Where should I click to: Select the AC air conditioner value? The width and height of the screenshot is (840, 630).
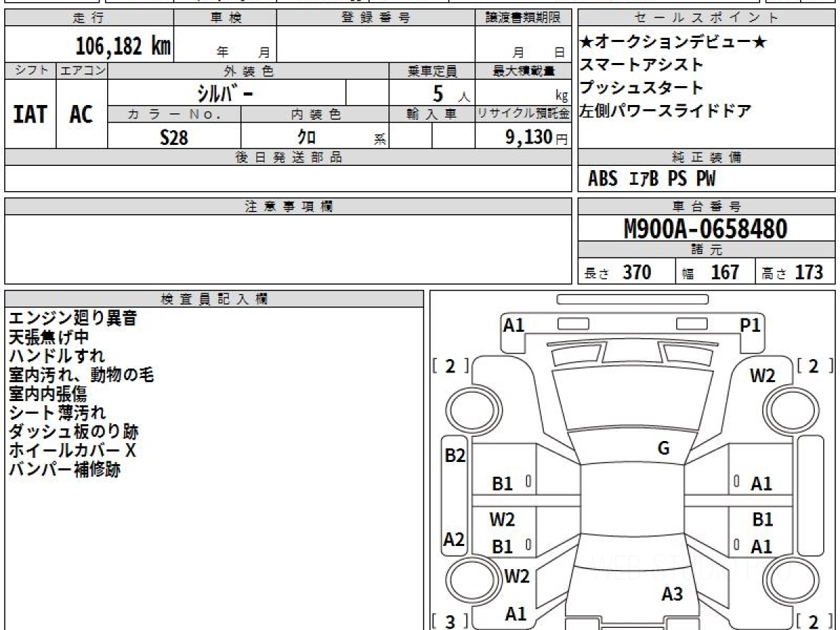tap(81, 115)
